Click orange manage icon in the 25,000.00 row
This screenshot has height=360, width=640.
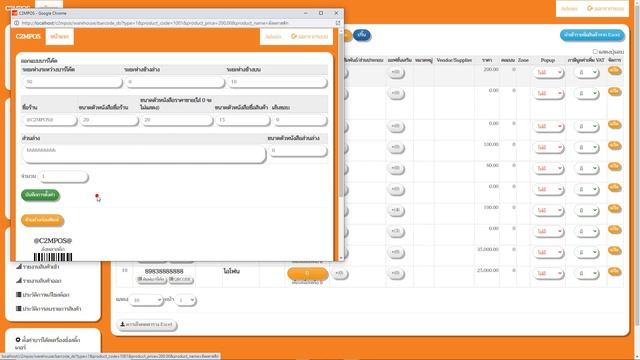pos(614,272)
